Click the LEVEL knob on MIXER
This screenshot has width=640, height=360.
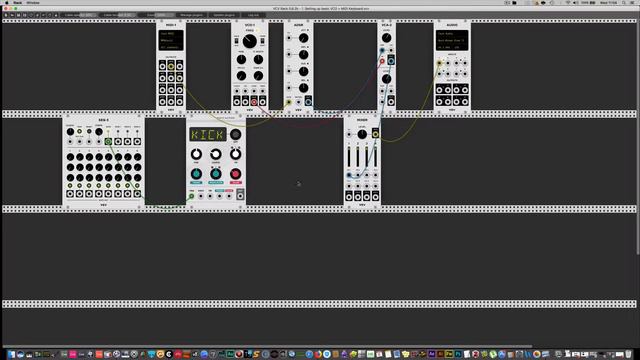click(362, 134)
